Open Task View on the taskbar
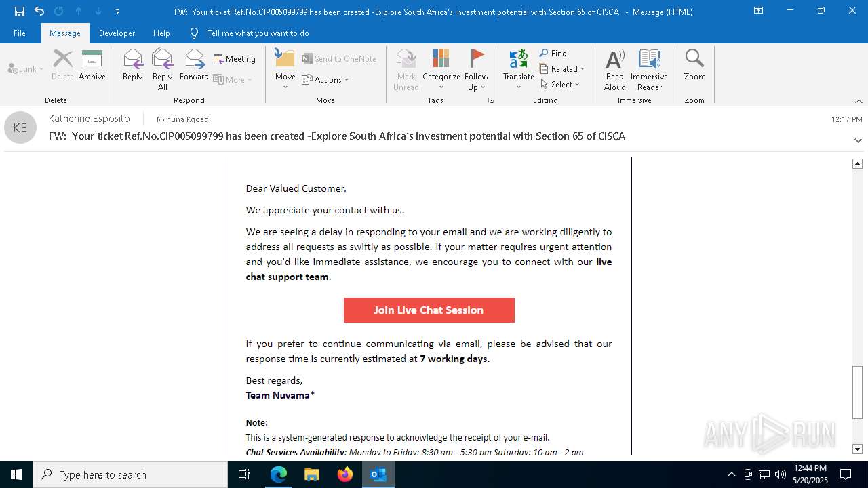Viewport: 868px width, 488px height. (244, 474)
